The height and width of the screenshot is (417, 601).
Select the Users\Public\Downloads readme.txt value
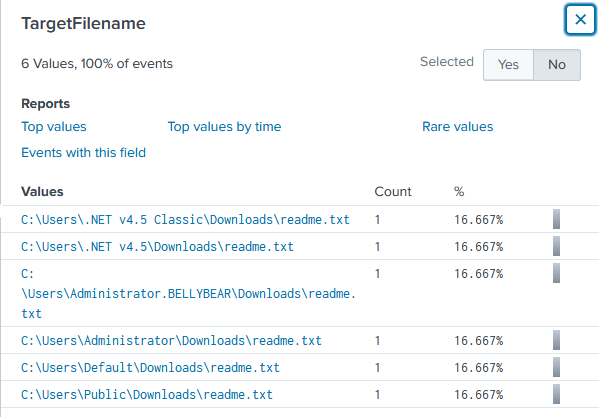(x=147, y=394)
